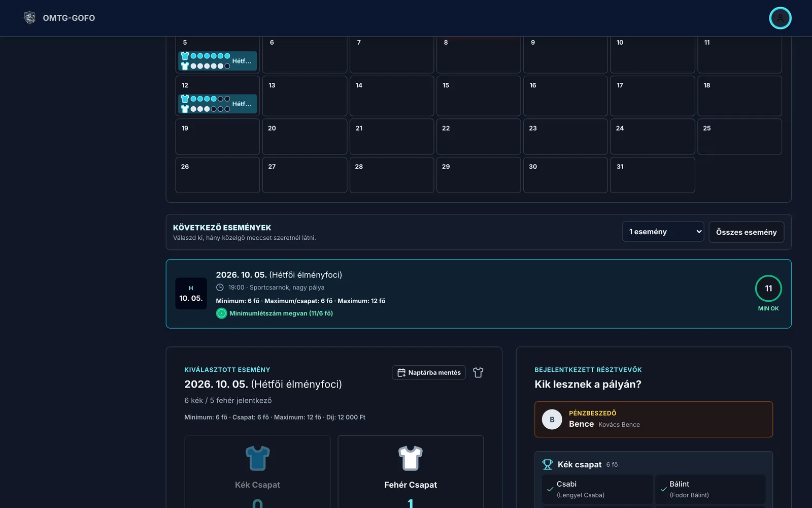Click participant Csabi (Lengyel Csaba)

click(x=597, y=489)
